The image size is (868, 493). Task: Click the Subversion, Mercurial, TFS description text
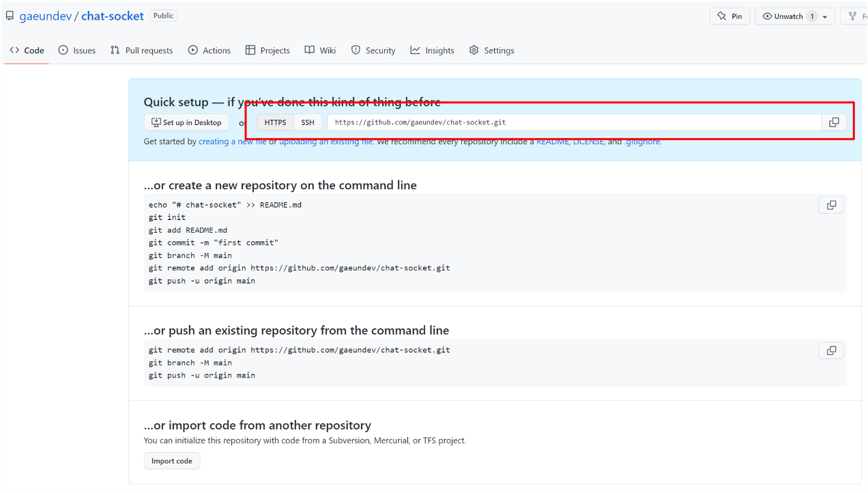(x=305, y=440)
